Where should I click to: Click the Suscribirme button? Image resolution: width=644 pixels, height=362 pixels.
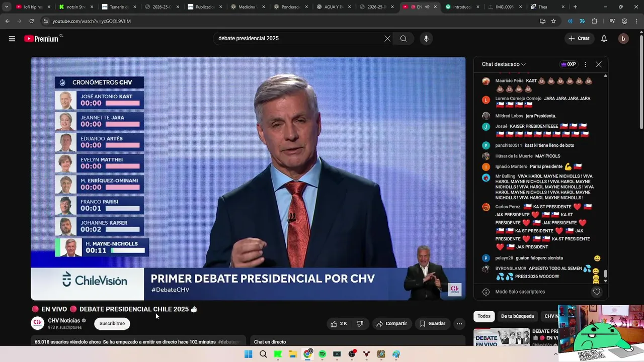(x=112, y=324)
